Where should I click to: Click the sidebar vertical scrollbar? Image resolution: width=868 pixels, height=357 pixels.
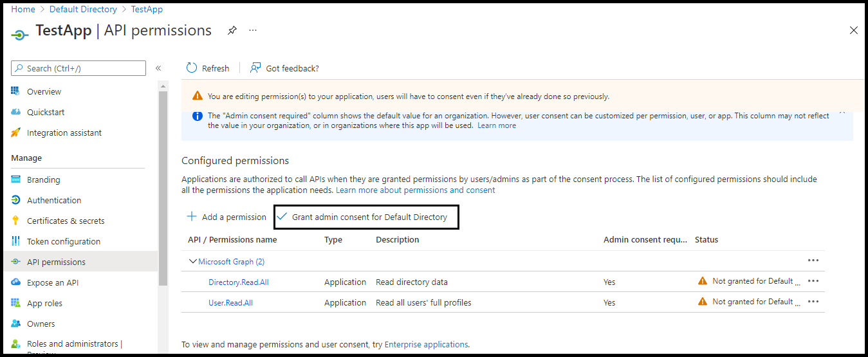[x=163, y=188]
